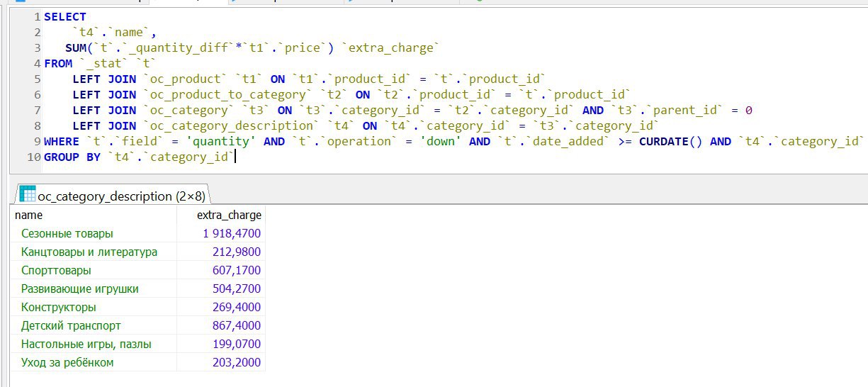Image resolution: width=868 pixels, height=387 pixels.
Task: Select the cell Настольные игры, пазлы
Action: pos(94,344)
